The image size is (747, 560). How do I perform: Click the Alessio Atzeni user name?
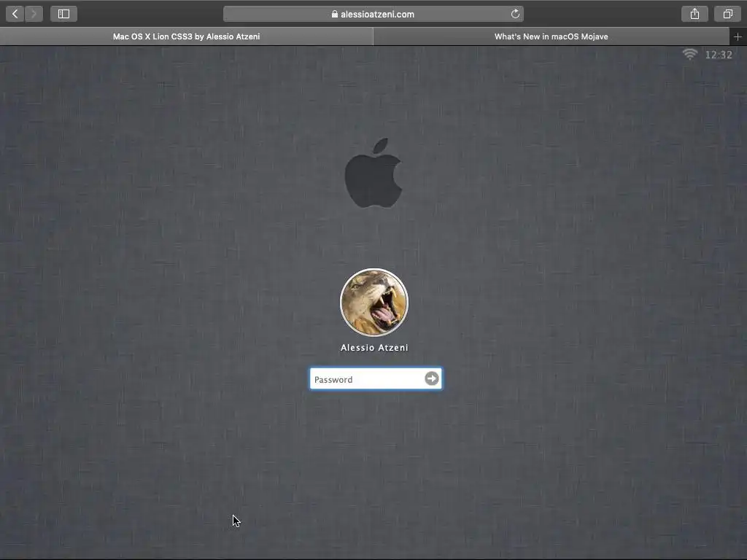pos(374,348)
